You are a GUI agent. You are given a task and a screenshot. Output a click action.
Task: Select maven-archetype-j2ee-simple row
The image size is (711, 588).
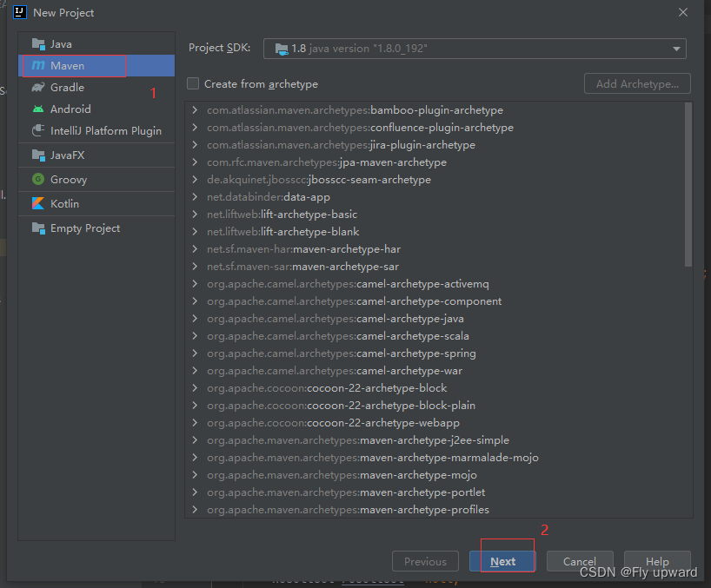(435, 439)
